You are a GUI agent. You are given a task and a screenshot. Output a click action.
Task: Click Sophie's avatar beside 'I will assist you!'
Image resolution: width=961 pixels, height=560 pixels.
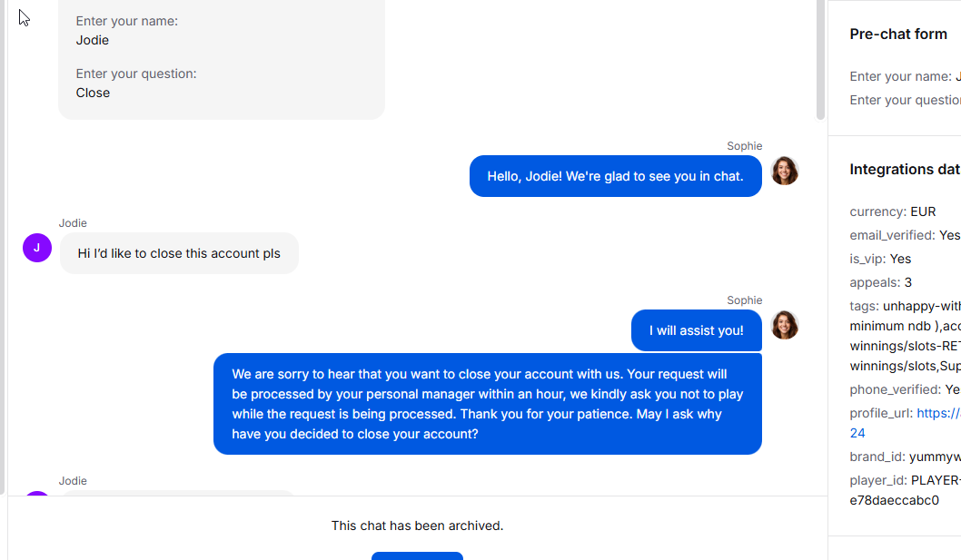785,325
